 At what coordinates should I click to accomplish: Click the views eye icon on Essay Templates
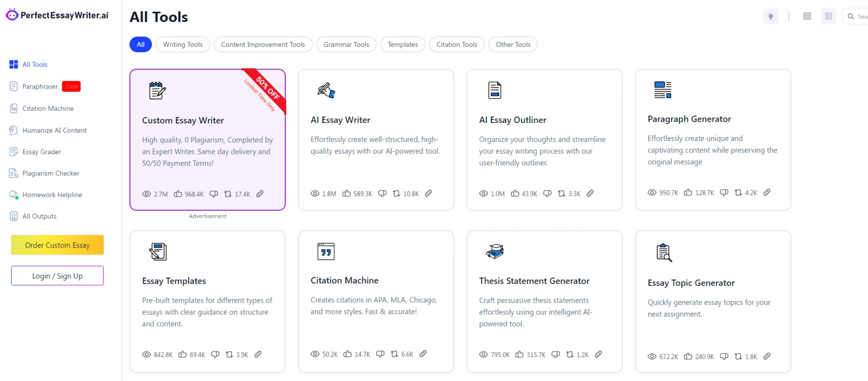(146, 354)
